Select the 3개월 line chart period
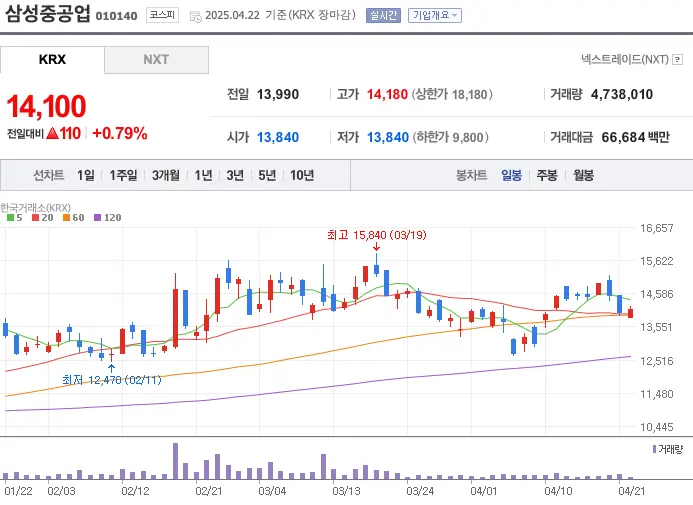Screen dimensions: 693x505 pyautogui.click(x=166, y=175)
